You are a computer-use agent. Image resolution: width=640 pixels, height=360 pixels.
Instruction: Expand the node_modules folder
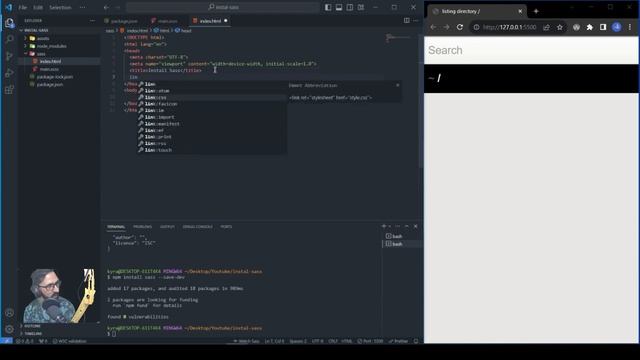(51, 46)
